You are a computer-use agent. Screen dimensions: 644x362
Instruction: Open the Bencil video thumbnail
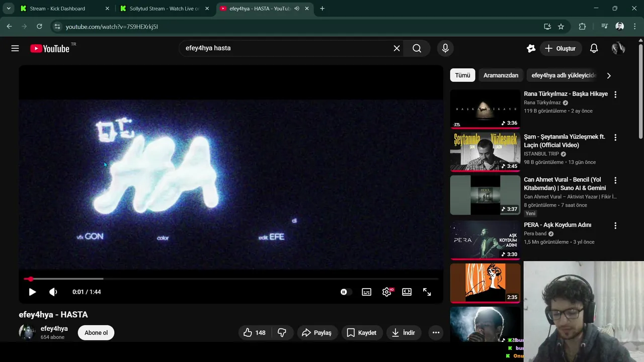pos(485,195)
